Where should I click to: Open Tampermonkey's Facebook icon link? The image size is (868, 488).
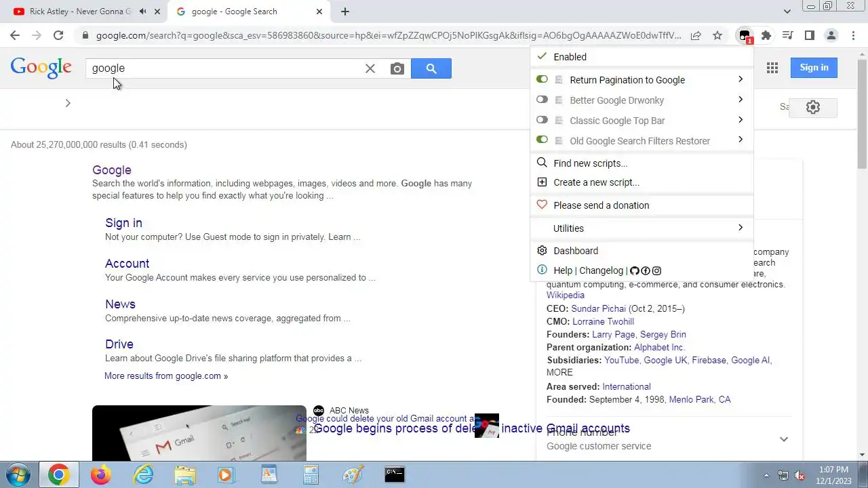[x=646, y=270]
